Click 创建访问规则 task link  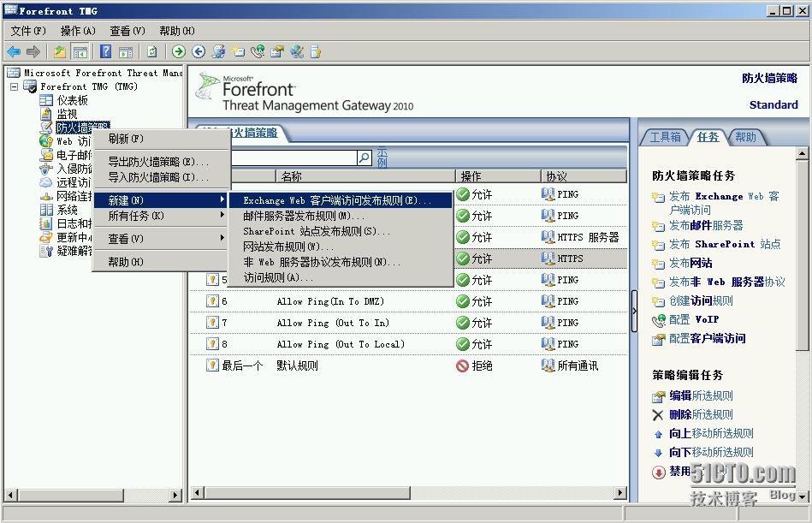tap(701, 300)
